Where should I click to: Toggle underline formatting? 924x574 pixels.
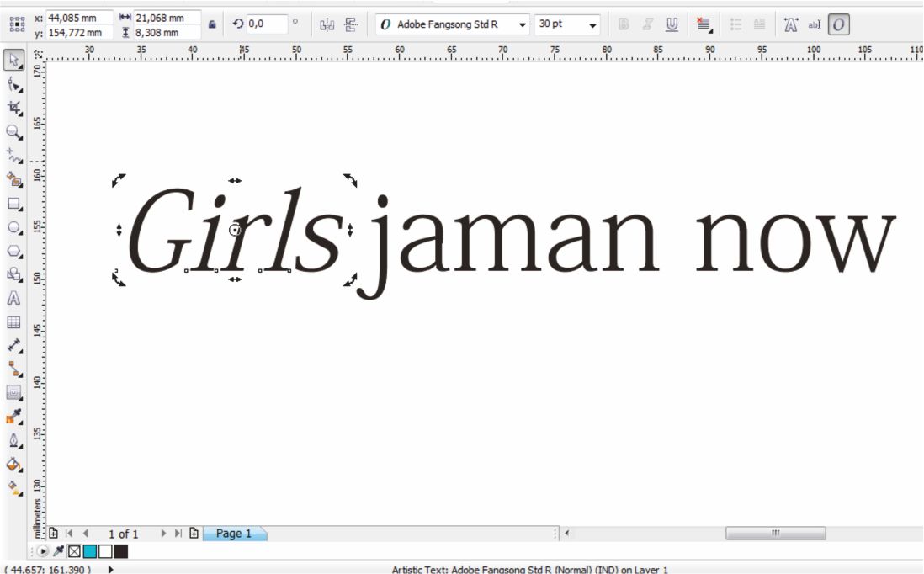672,24
